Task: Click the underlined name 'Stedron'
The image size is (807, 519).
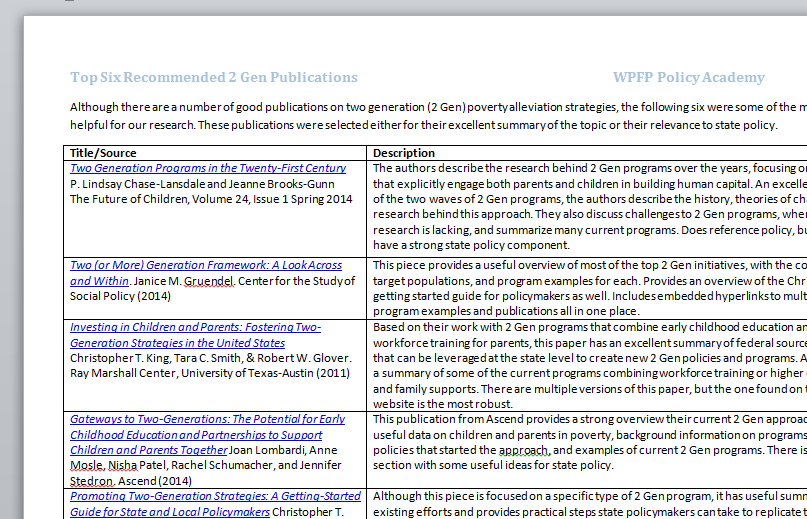Action: (92, 481)
